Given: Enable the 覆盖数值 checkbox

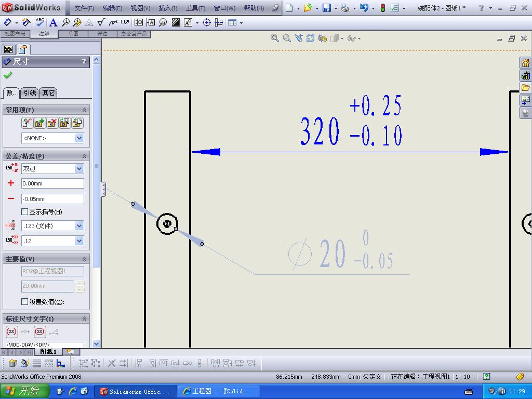Looking at the screenshot, I should coord(24,301).
